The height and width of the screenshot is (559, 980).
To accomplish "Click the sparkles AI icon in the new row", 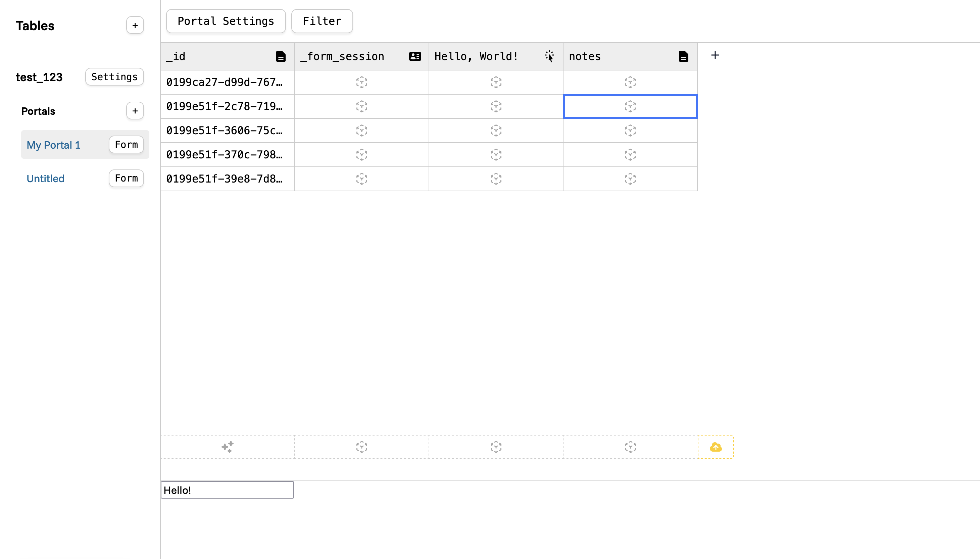I will (x=227, y=447).
